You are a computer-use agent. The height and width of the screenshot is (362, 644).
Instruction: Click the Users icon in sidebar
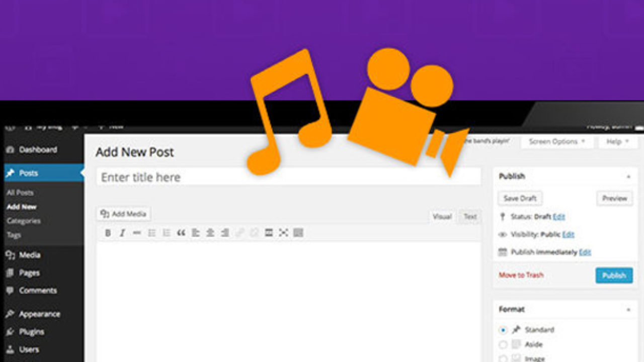(x=10, y=349)
